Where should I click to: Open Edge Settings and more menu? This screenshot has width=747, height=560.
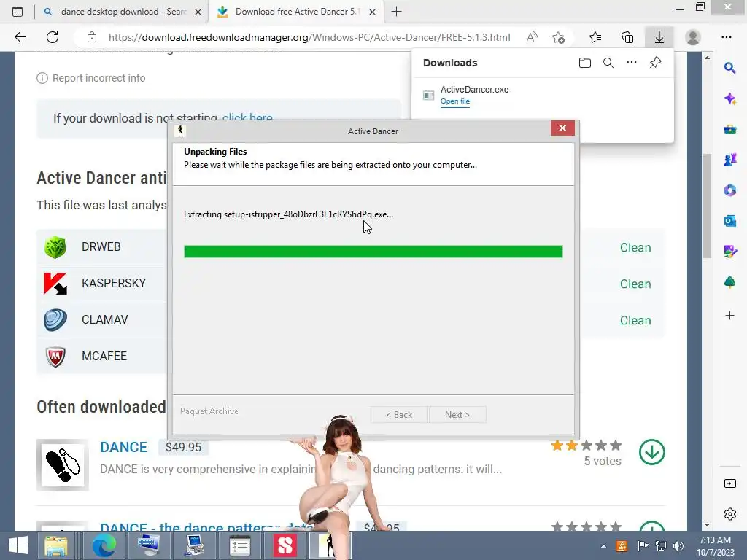pos(727,37)
